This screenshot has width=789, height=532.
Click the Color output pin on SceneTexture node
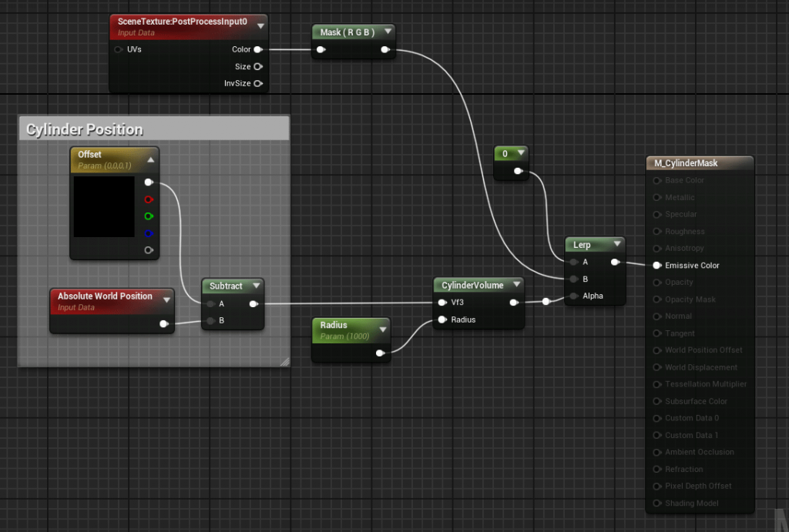point(257,49)
